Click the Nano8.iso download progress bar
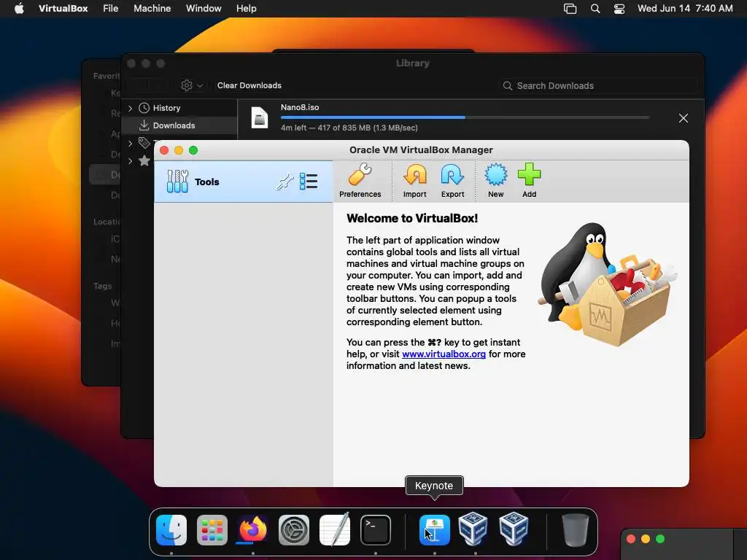The width and height of the screenshot is (747, 560). (465, 117)
